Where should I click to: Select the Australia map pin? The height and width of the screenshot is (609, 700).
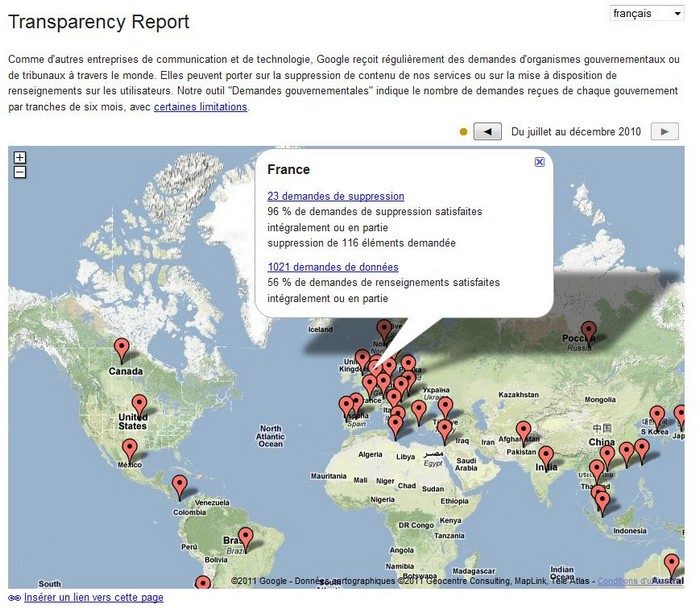[x=672, y=565]
